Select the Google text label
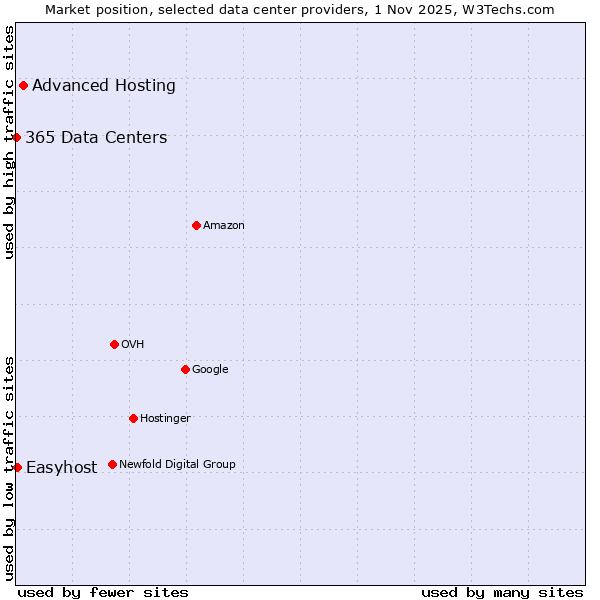Viewport: 600px width, 600px height. point(210,370)
